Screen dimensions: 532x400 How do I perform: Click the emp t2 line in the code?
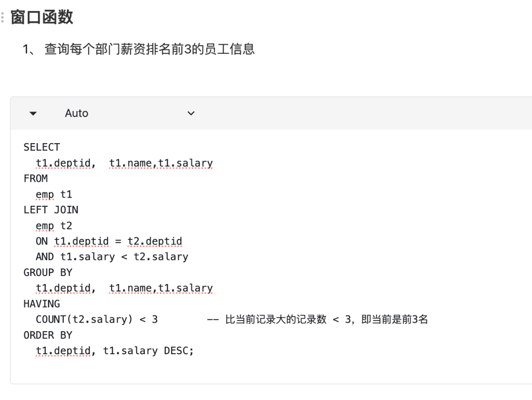click(x=54, y=226)
